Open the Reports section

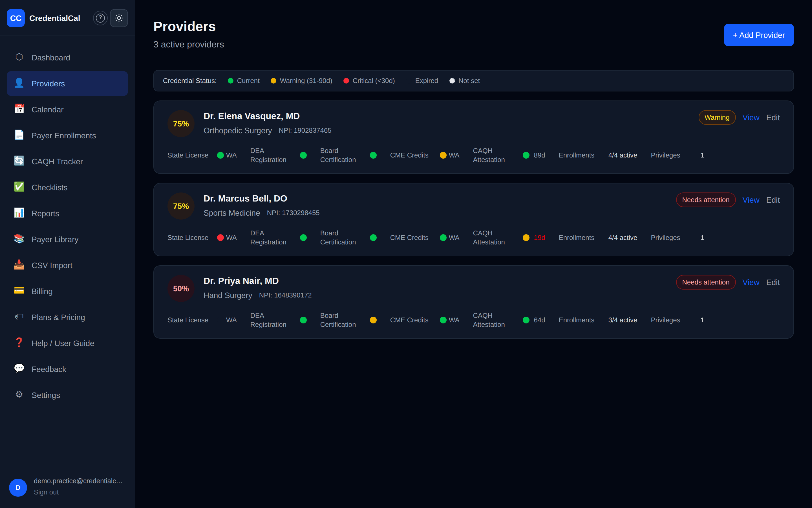coord(67,213)
